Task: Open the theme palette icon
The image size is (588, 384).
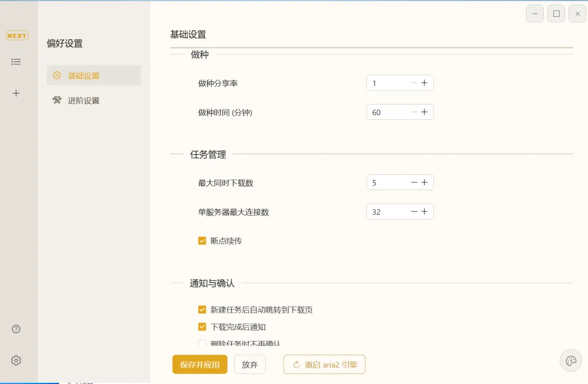Action: (571, 361)
